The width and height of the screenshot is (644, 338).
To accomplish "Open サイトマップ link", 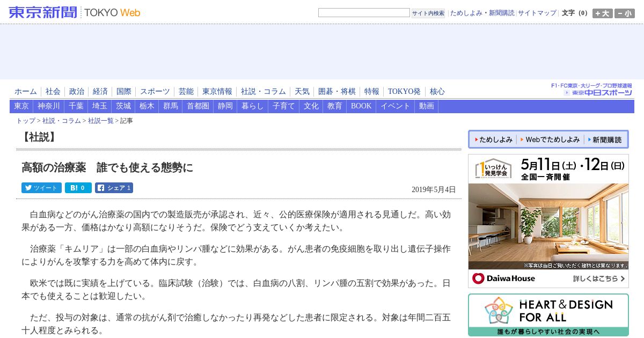I will (x=537, y=13).
